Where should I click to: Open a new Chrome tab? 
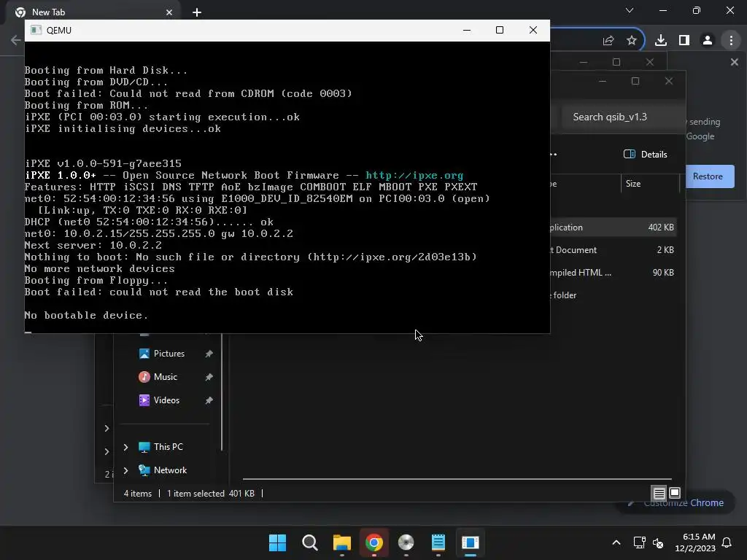[x=197, y=12]
